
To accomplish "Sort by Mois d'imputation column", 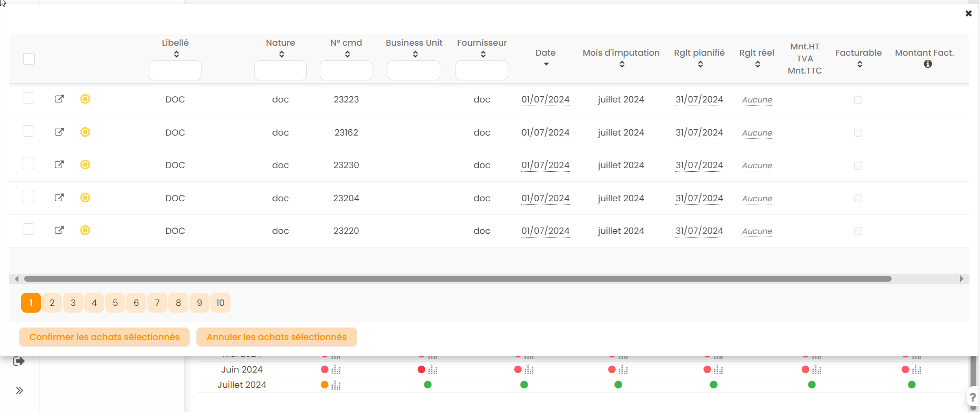I will click(622, 65).
